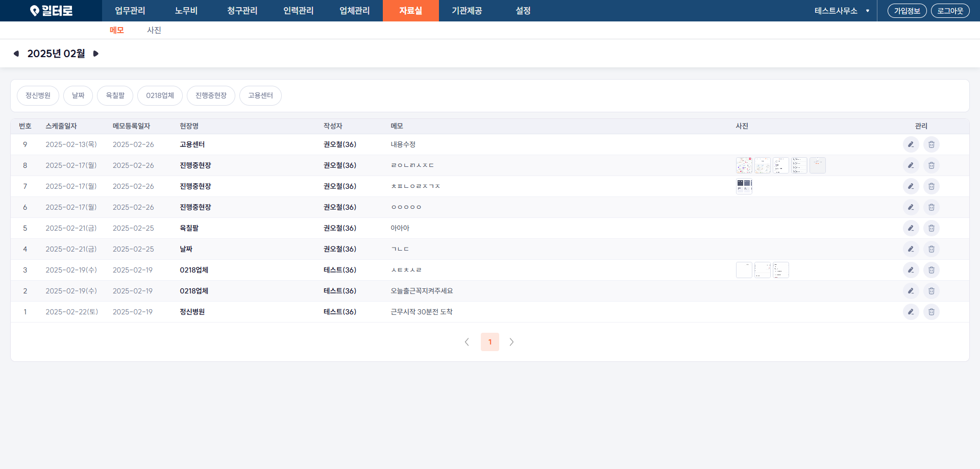Open 테스트사무소 office dropdown
The image size is (980, 469).
(841, 11)
